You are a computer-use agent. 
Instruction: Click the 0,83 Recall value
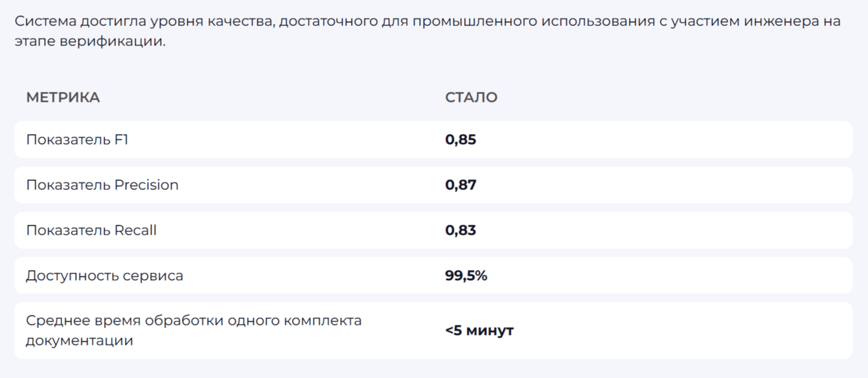(x=461, y=230)
